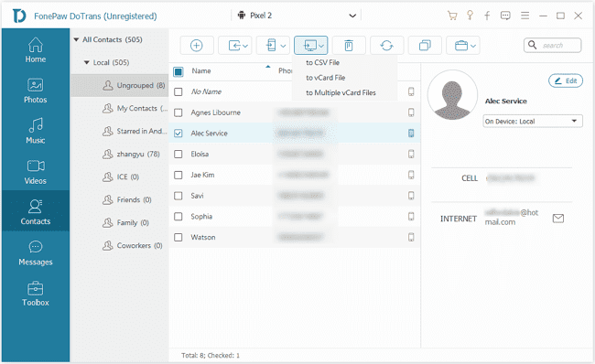Open the Home section in sidebar
Image resolution: width=595 pixels, height=364 pixels.
[x=36, y=50]
